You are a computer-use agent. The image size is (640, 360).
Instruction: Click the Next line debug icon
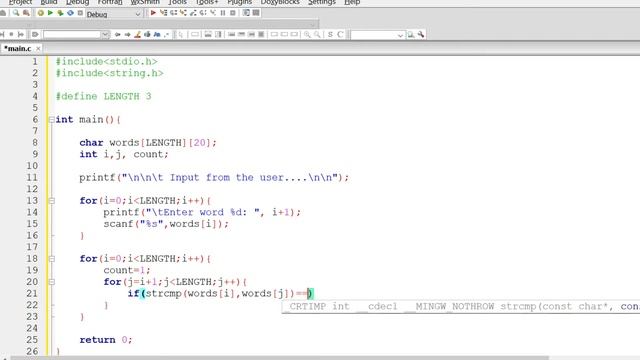[173, 13]
